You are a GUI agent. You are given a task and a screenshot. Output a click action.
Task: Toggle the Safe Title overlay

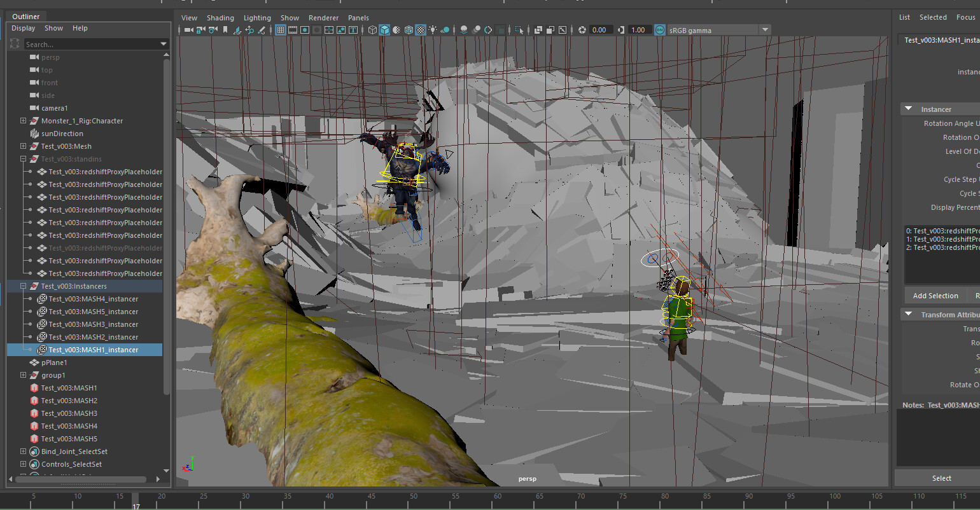pyautogui.click(x=353, y=30)
